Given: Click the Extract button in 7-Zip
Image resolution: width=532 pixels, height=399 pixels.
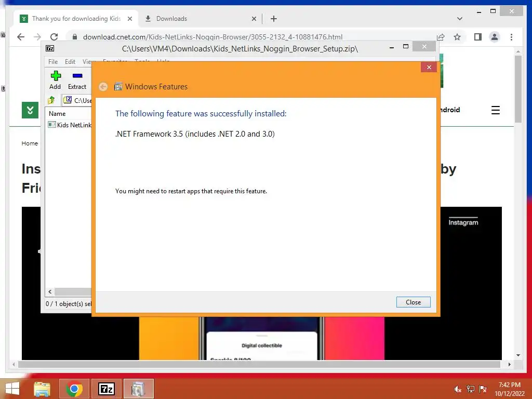Looking at the screenshot, I should click(77, 80).
